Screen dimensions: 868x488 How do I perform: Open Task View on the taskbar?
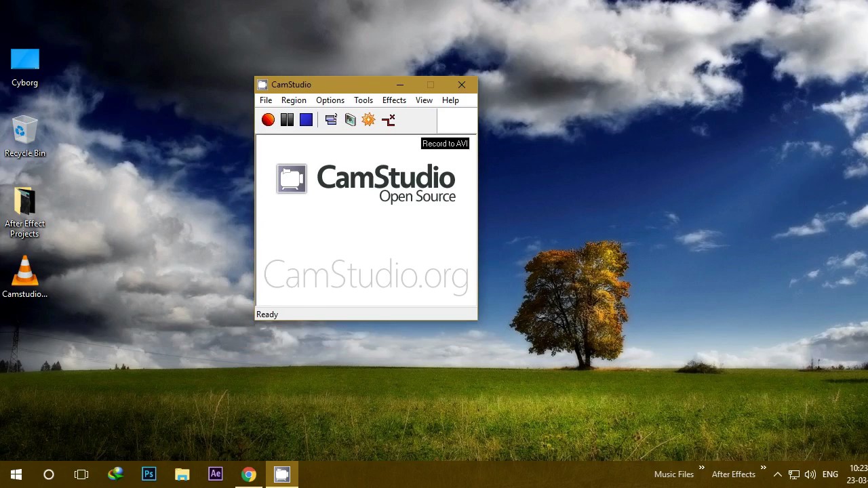coord(81,474)
